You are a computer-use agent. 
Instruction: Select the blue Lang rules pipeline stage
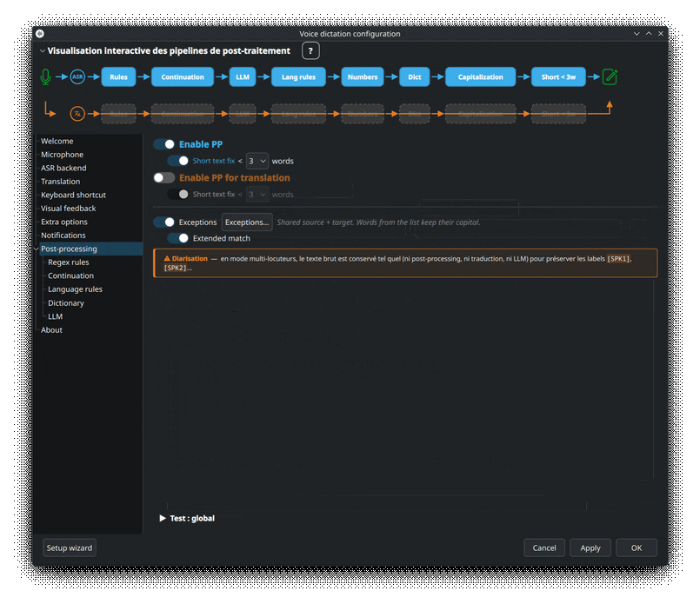pyautogui.click(x=298, y=76)
